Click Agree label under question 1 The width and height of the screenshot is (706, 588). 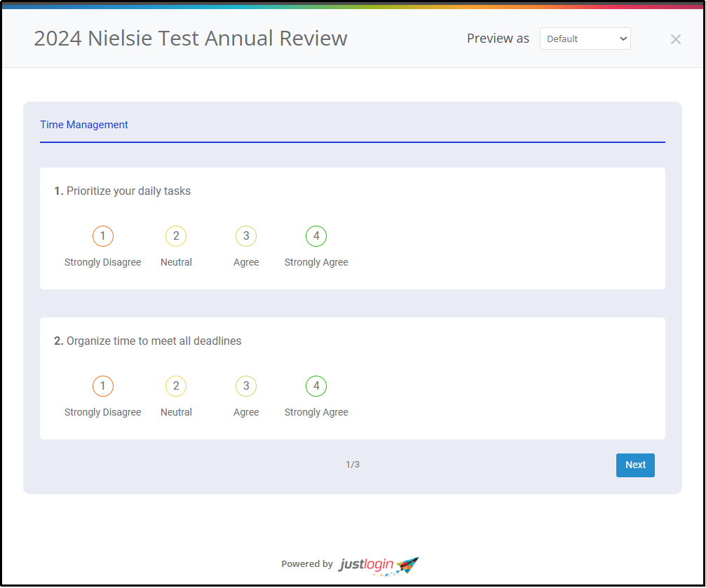point(246,263)
